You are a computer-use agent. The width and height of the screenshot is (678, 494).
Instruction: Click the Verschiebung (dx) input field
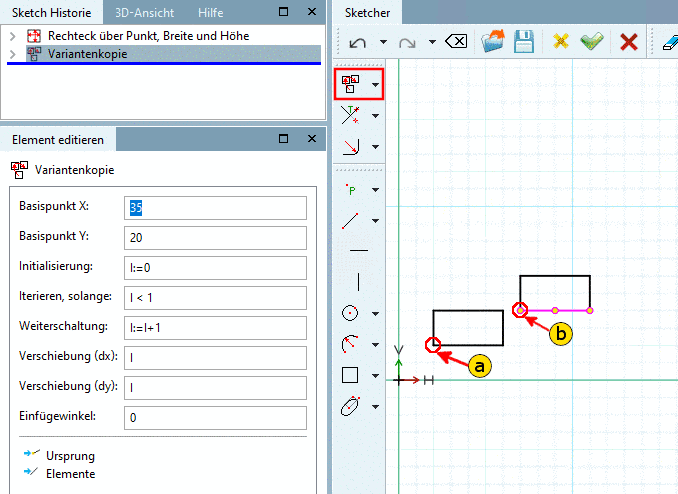click(215, 358)
